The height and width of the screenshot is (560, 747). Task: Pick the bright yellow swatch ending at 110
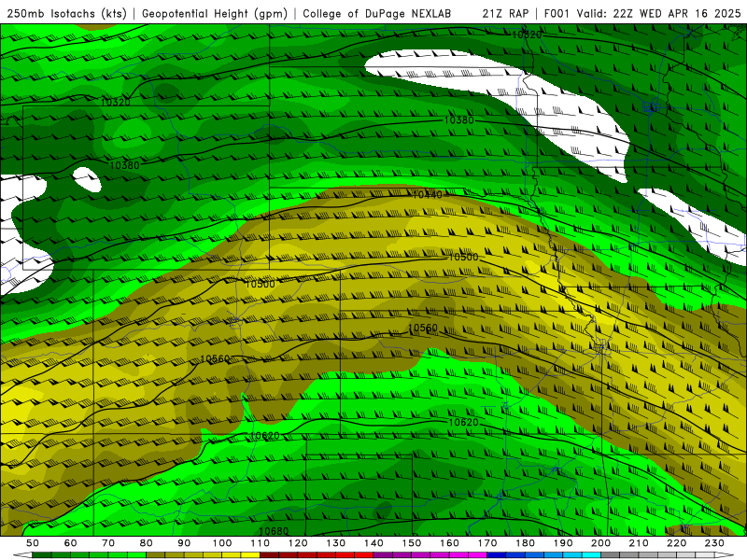pyautogui.click(x=250, y=555)
